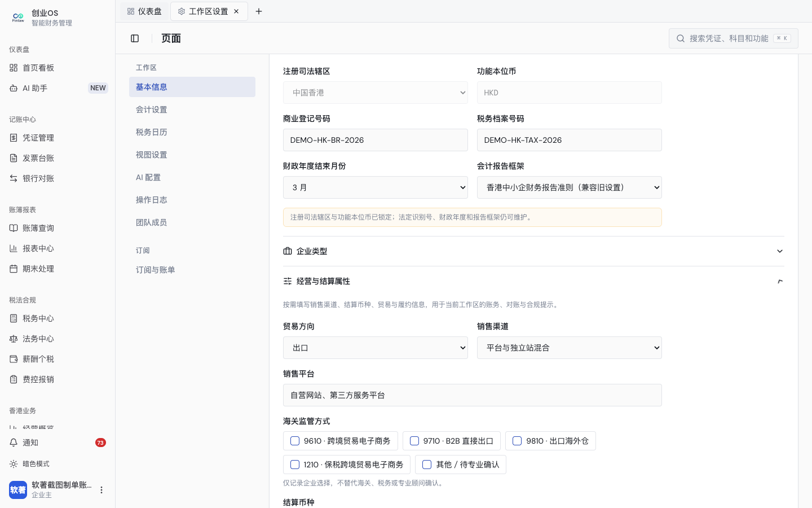Switch to the 仪表盘 tab
The height and width of the screenshot is (508, 812).
145,11
